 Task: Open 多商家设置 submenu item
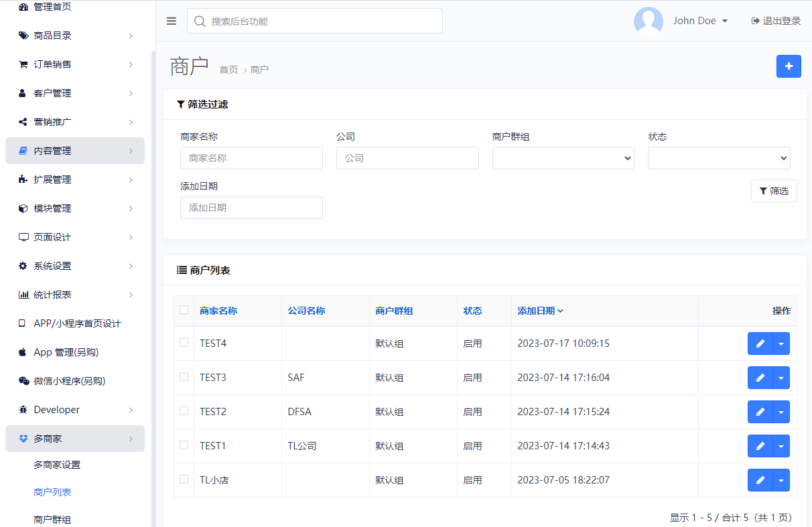pyautogui.click(x=57, y=465)
